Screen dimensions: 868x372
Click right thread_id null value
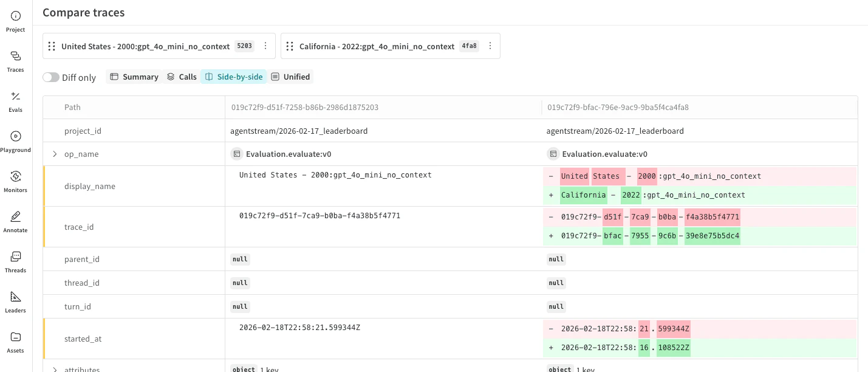(556, 283)
